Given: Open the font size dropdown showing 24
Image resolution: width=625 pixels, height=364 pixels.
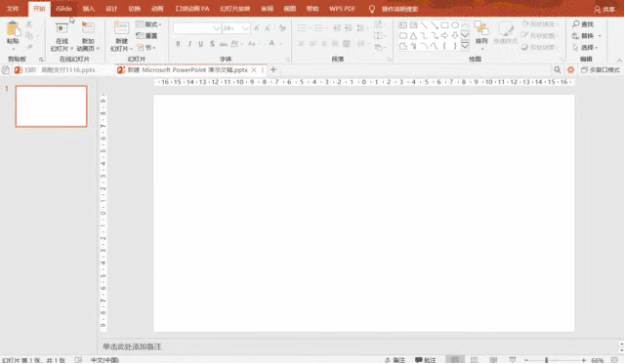Looking at the screenshot, I should [245, 28].
